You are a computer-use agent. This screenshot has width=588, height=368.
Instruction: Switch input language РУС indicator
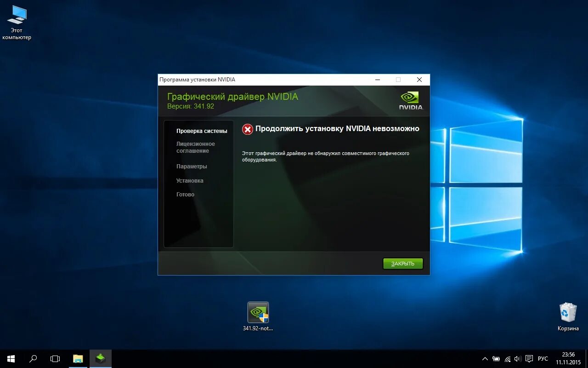[x=543, y=359]
